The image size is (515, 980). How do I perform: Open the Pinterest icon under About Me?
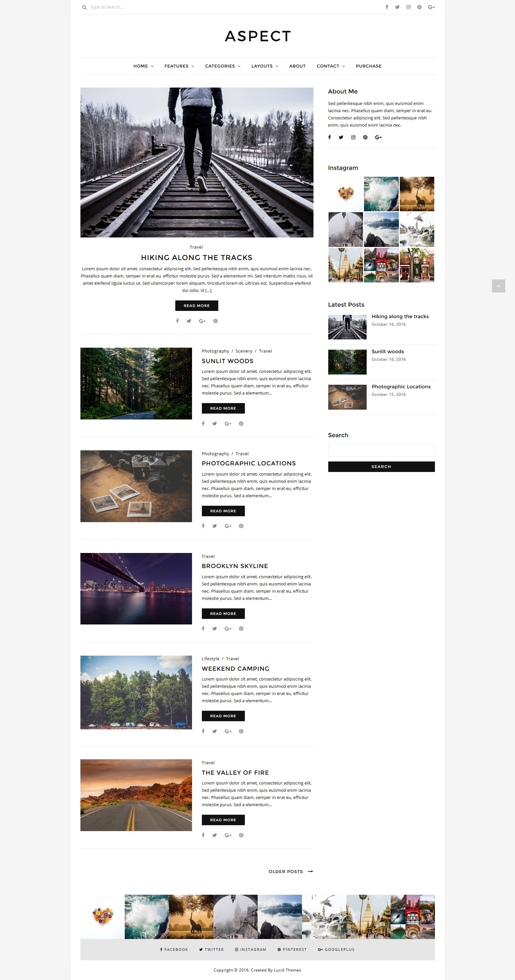365,137
